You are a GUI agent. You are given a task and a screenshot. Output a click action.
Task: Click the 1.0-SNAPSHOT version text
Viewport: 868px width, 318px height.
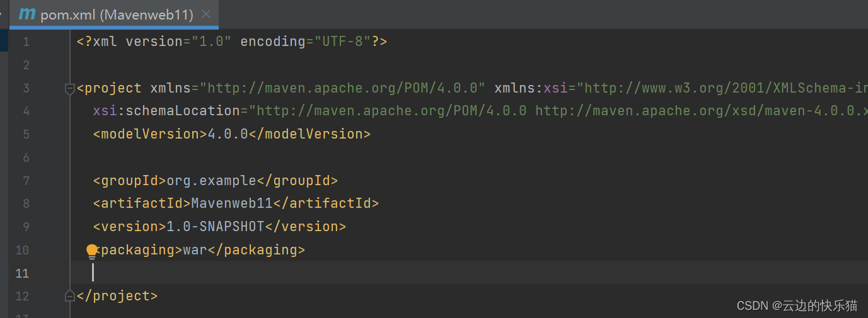point(215,226)
